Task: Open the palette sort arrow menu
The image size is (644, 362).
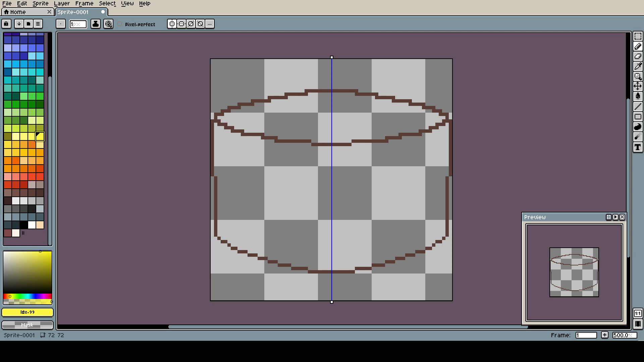Action: 19,24
